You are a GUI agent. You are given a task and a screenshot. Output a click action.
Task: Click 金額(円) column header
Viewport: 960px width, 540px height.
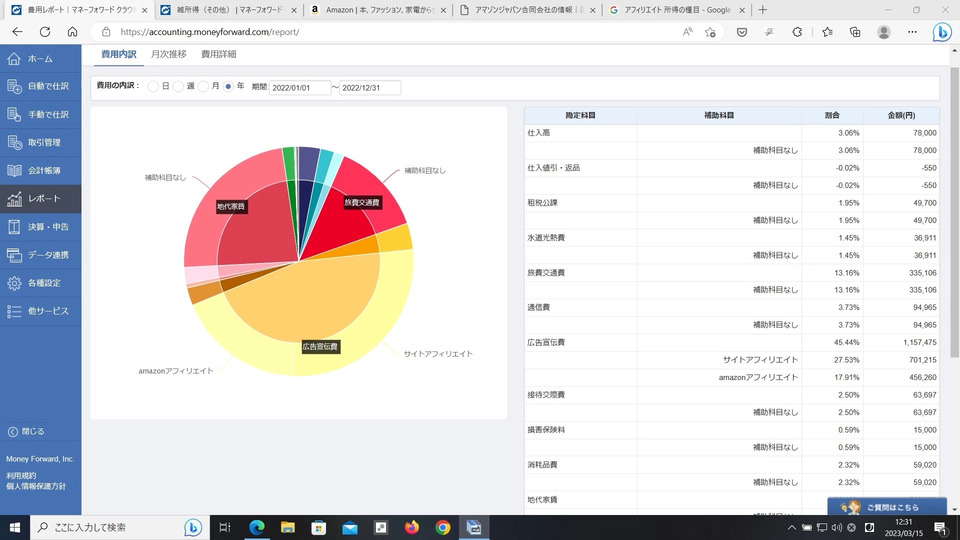tap(901, 115)
